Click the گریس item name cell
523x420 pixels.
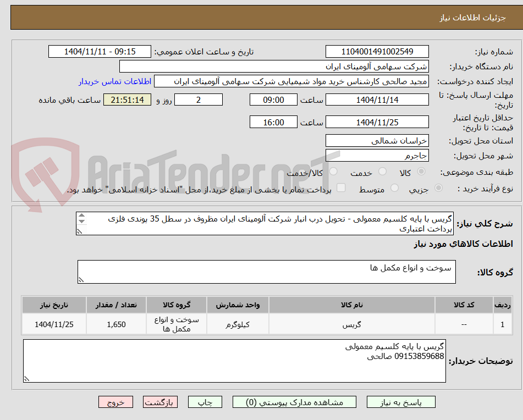[x=351, y=324]
